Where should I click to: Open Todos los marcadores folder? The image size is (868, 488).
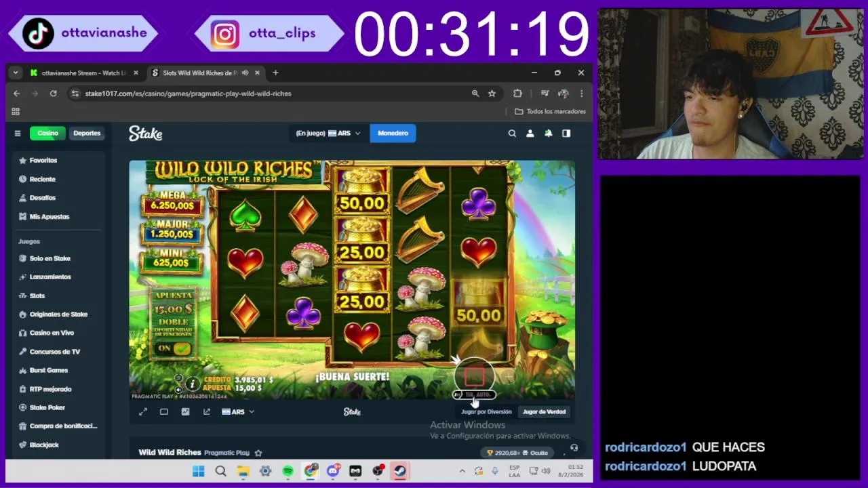point(550,111)
